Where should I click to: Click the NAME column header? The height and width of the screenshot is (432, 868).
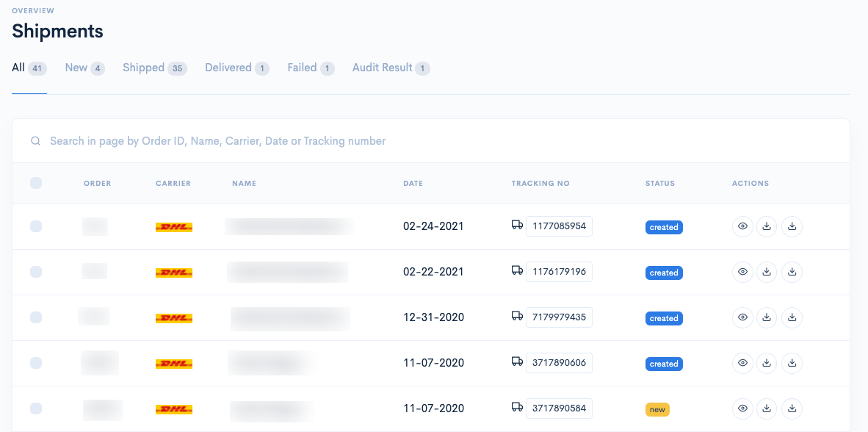[244, 184]
